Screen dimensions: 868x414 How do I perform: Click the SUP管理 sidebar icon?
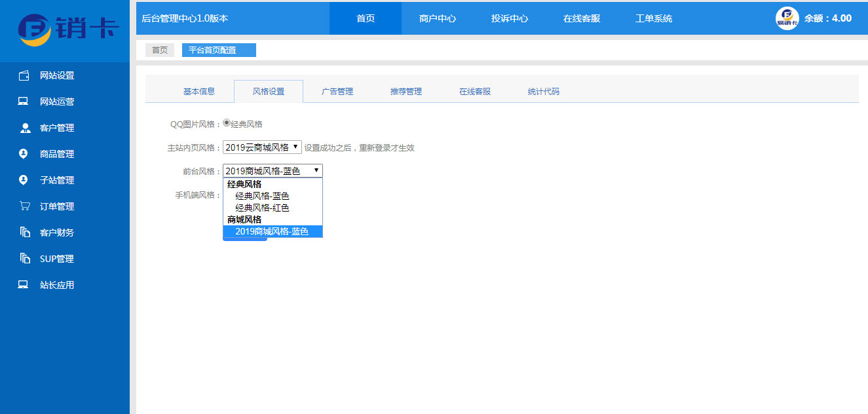23,258
